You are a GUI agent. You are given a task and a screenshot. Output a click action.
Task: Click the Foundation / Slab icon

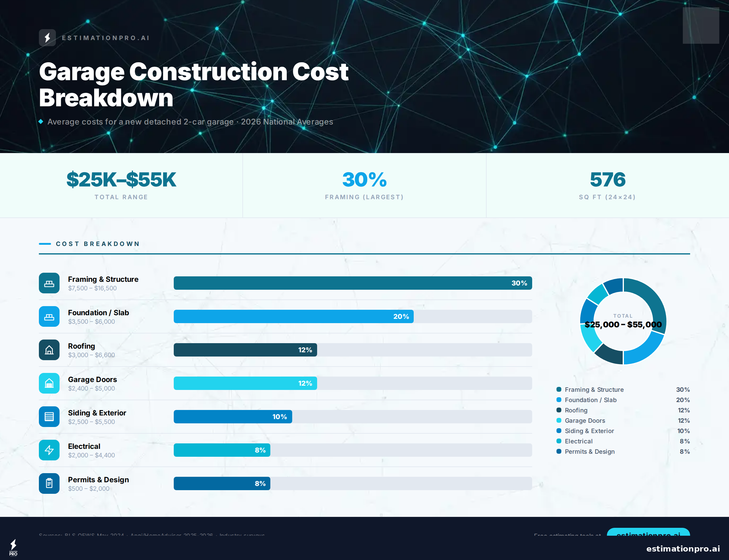(49, 317)
